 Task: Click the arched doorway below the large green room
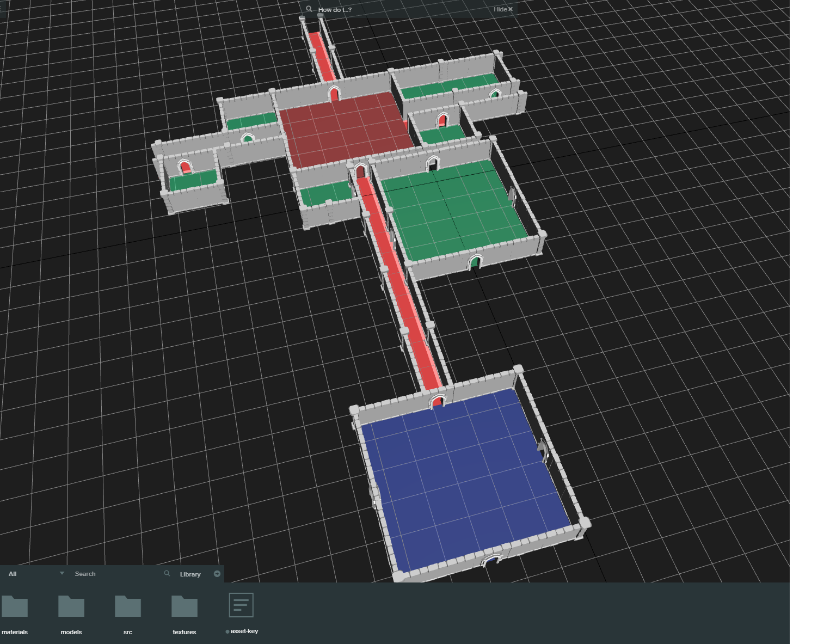pos(475,262)
